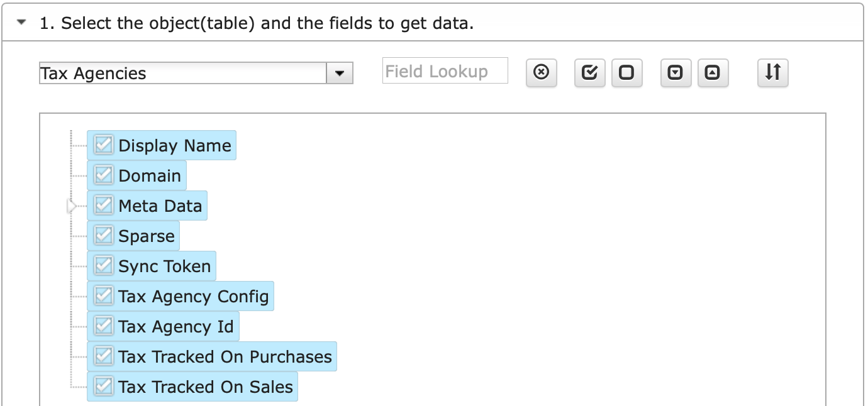Click the sort fields arrows icon

(773, 73)
